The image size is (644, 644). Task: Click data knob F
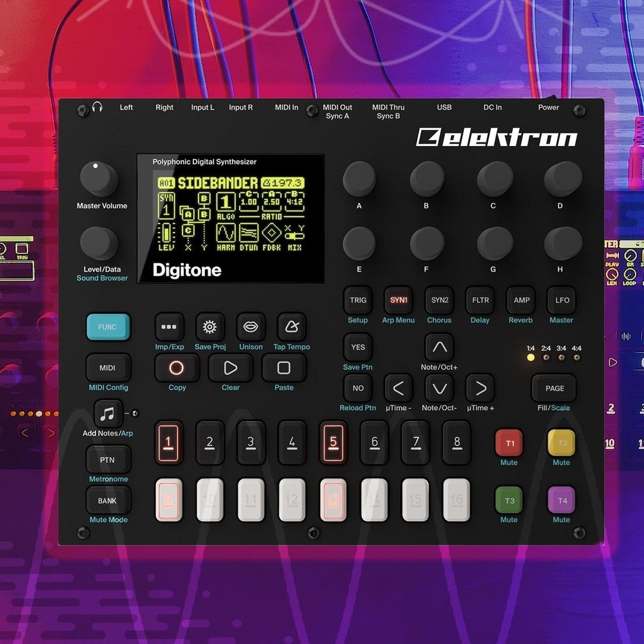[x=427, y=244]
